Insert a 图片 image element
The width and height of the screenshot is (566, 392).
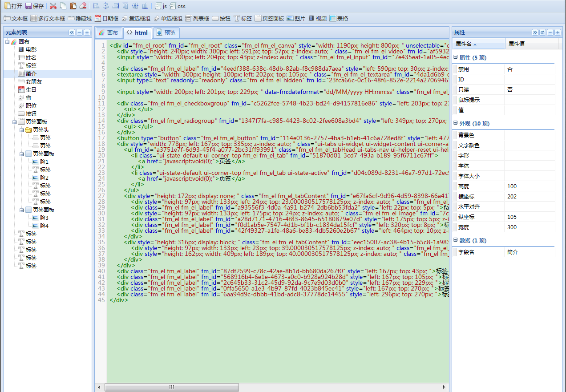point(296,18)
